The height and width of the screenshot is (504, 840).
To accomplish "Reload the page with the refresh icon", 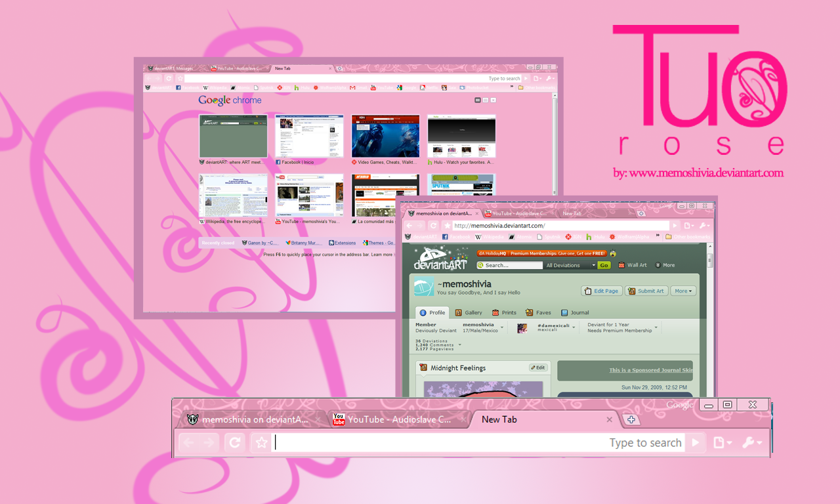I will click(x=234, y=442).
